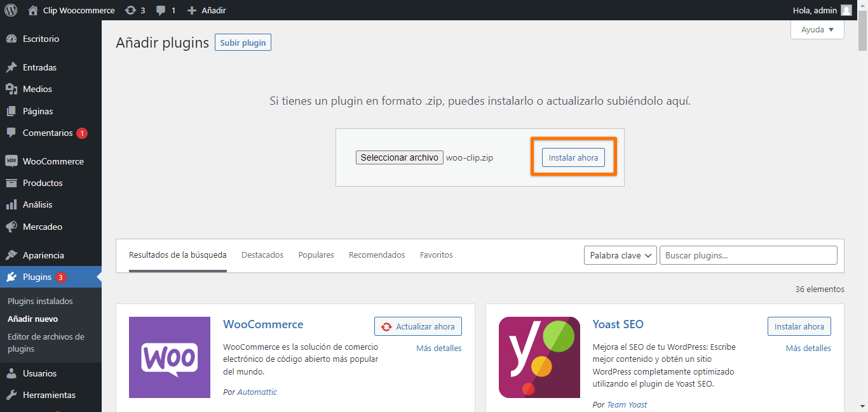Focus the Buscar plugins search field
This screenshot has height=412, width=868.
tap(749, 255)
